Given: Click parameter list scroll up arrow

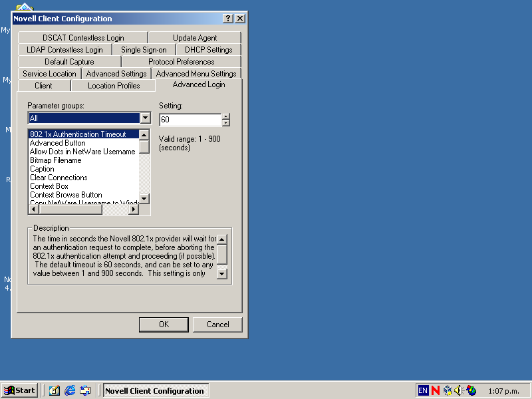Looking at the screenshot, I should pos(144,135).
